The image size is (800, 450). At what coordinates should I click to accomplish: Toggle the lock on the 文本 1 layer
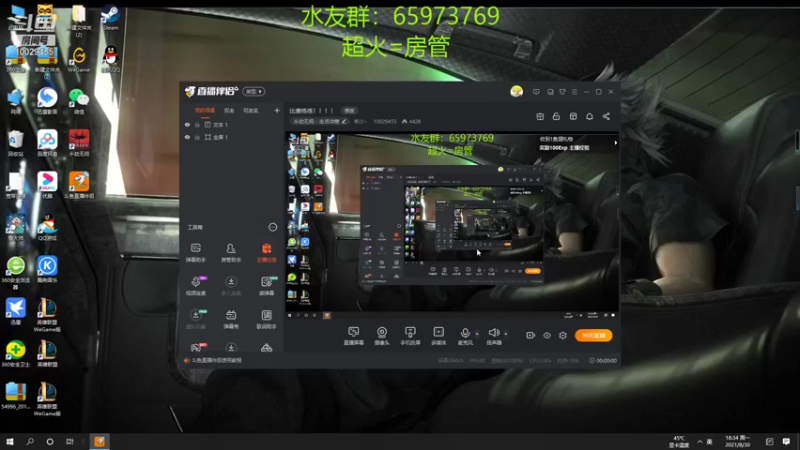click(x=197, y=124)
